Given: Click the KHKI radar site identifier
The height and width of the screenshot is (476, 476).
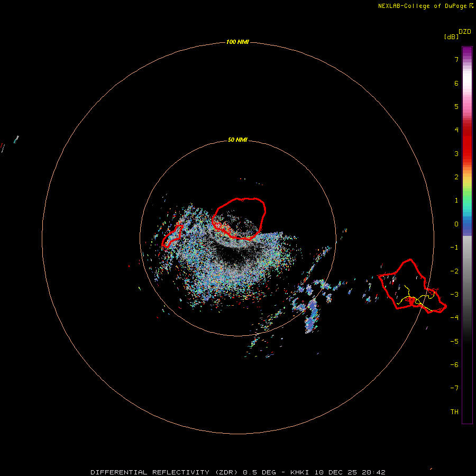Looking at the screenshot, I should 299,472.
